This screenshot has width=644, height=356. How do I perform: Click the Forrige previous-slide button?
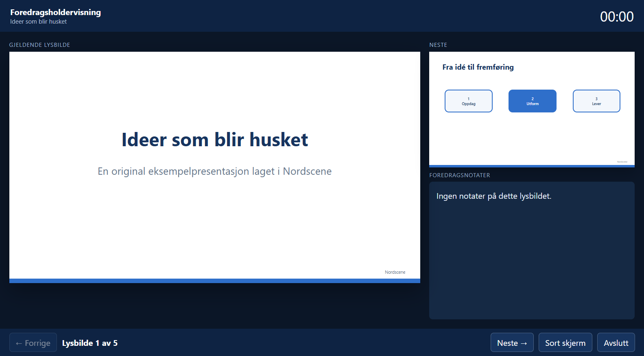point(33,343)
